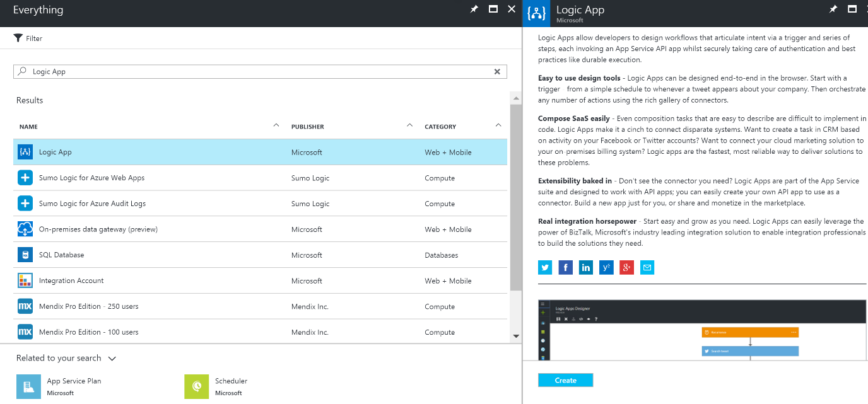Share via the Yammer icon
The image size is (868, 404).
click(606, 268)
